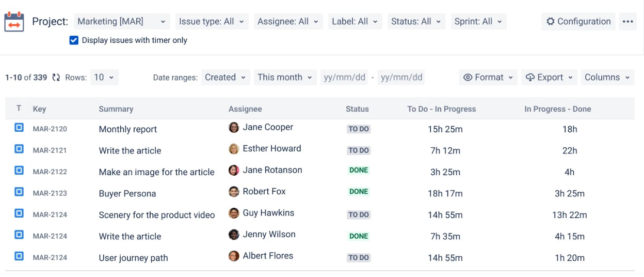Click issue type icon for MAR-2122
The height and width of the screenshot is (277, 644).
19,170
